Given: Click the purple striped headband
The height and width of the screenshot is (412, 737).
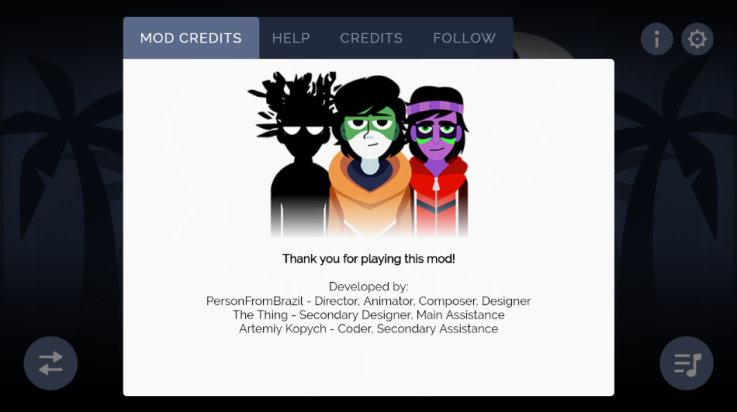Looking at the screenshot, I should pyautogui.click(x=435, y=107).
